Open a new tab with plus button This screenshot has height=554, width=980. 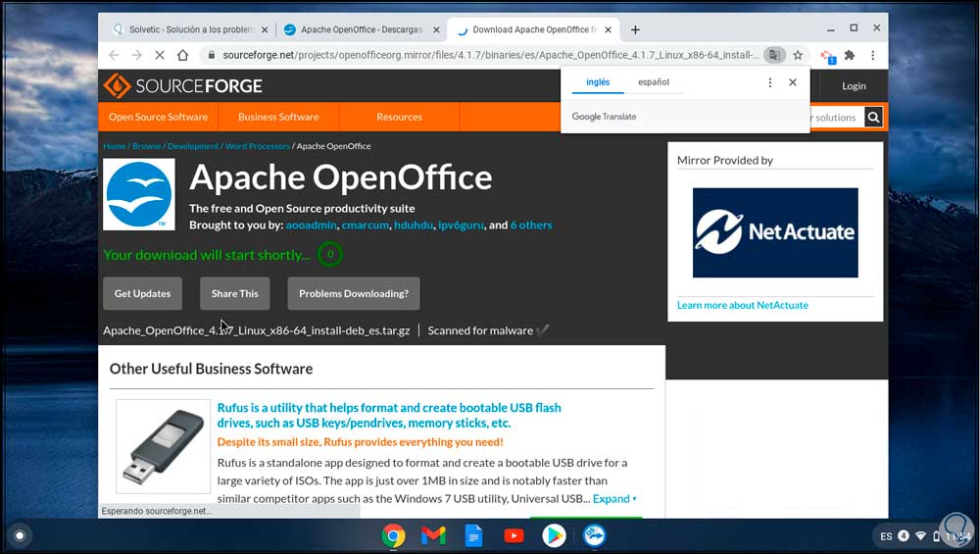click(x=635, y=29)
